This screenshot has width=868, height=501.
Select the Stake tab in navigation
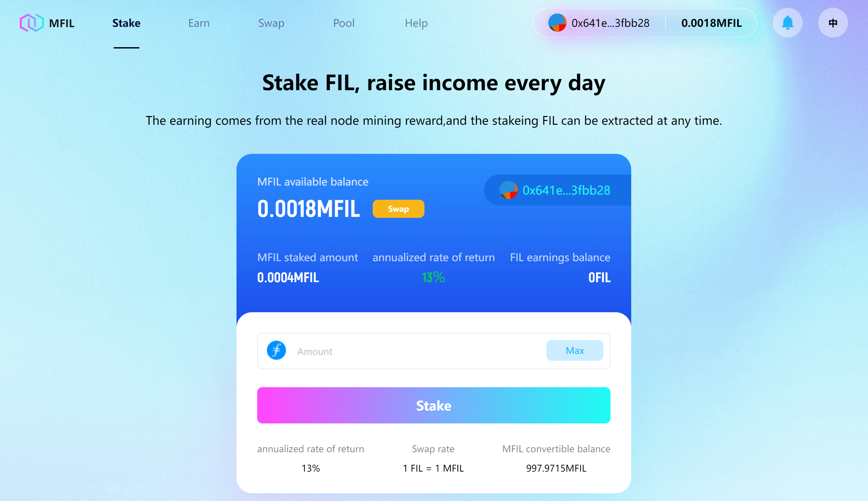[126, 23]
